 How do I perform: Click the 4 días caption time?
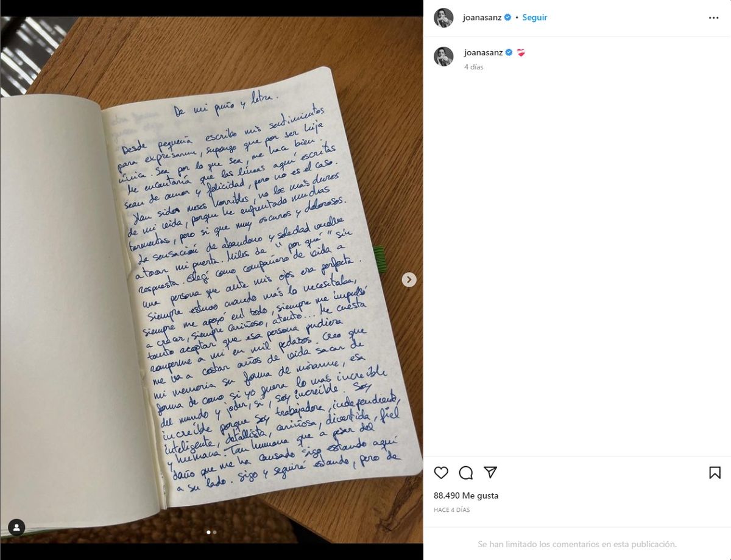[473, 67]
